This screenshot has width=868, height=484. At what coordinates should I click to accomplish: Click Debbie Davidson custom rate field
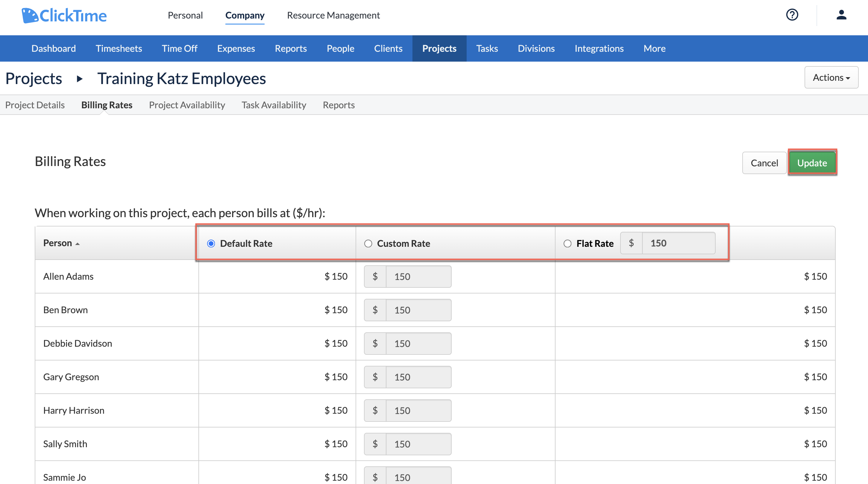418,343
